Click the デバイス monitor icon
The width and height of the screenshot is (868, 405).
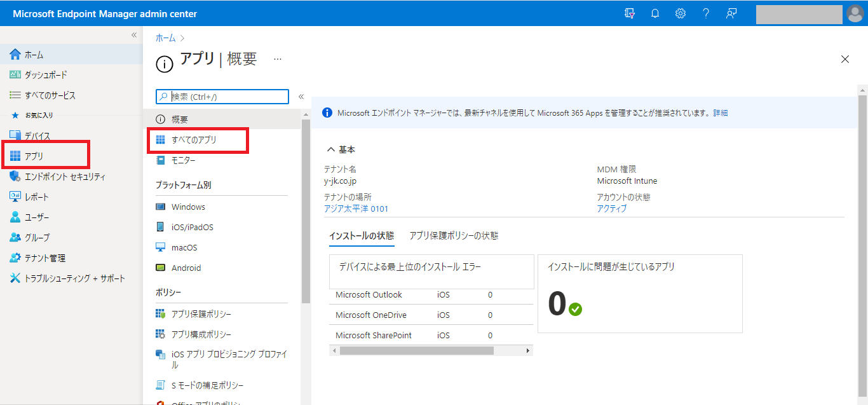click(x=16, y=136)
